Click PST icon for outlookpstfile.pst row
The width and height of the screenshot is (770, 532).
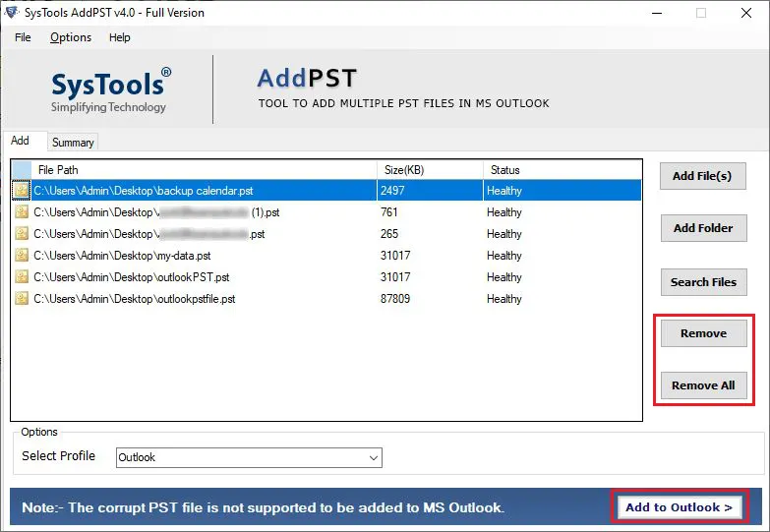coord(21,298)
